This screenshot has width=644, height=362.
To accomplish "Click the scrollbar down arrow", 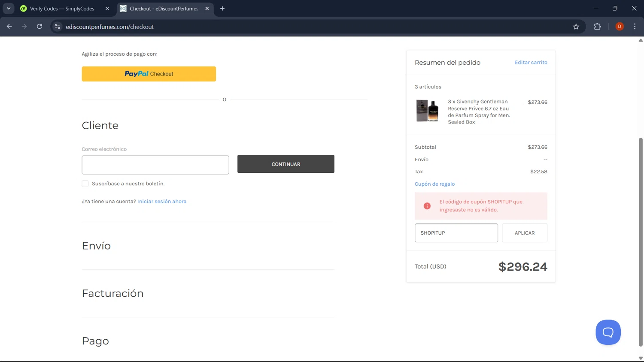I will tap(641, 359).
